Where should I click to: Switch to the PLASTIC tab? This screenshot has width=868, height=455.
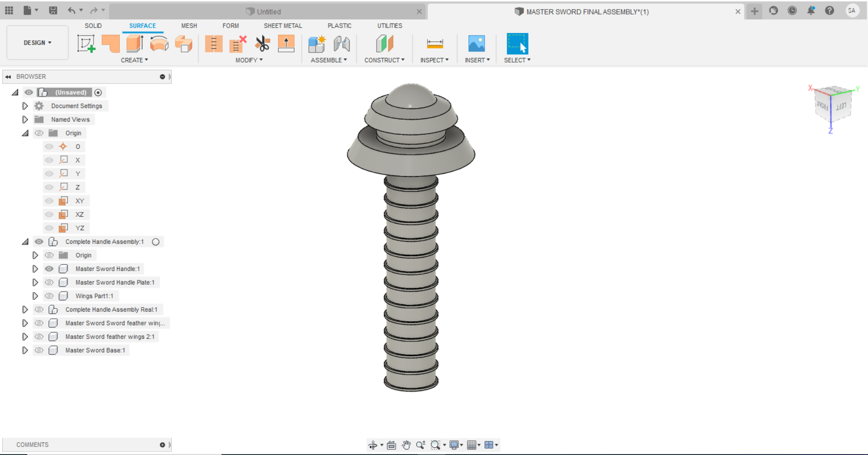[340, 26]
